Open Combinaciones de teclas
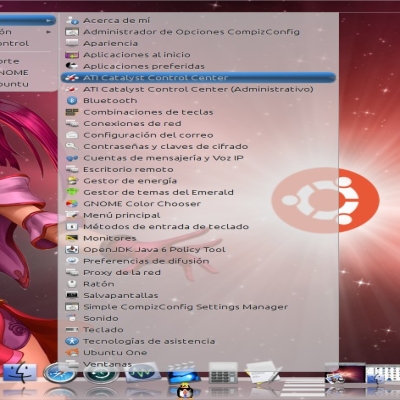Viewport: 400px width, 400px height. (x=198, y=112)
